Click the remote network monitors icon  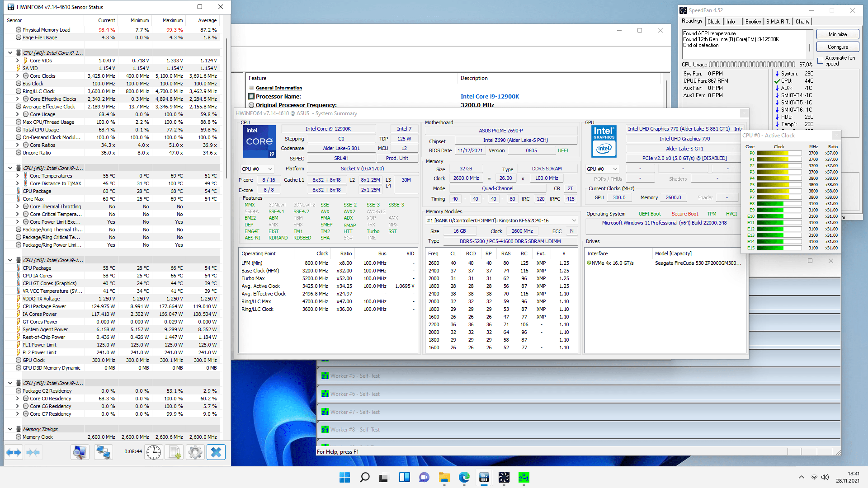[104, 452]
